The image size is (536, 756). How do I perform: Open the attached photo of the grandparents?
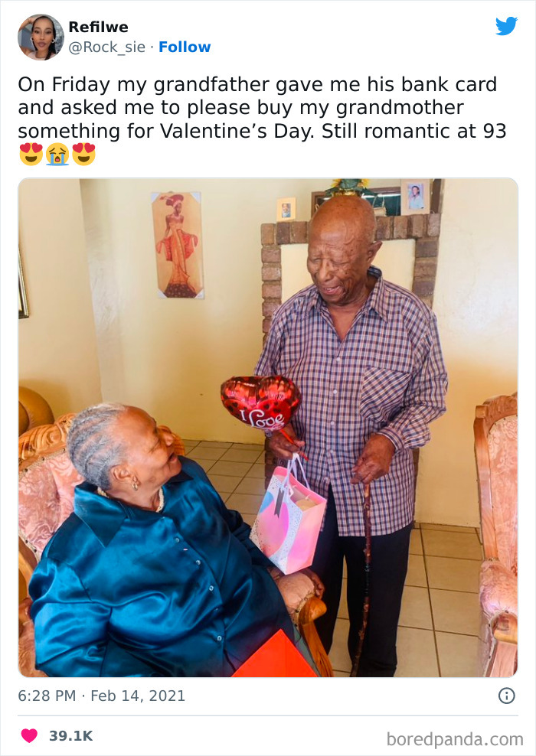(268, 428)
